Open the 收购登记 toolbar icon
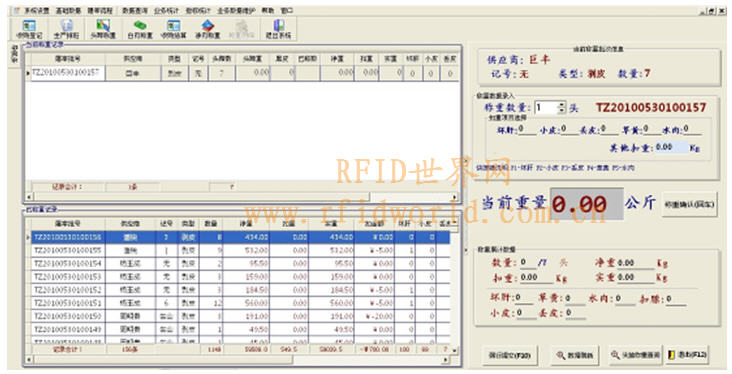The width and height of the screenshot is (732, 374). [x=29, y=29]
